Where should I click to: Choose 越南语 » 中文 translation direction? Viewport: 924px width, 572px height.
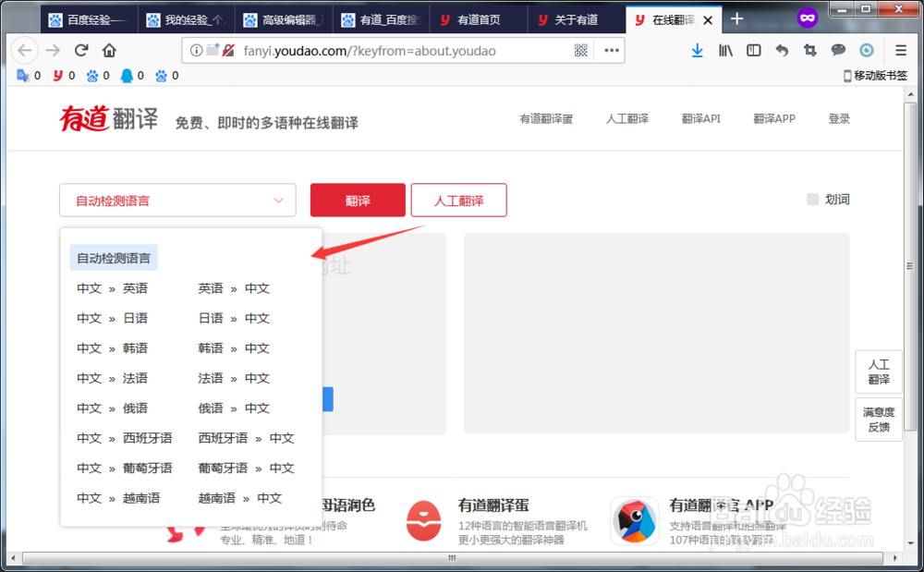[240, 498]
